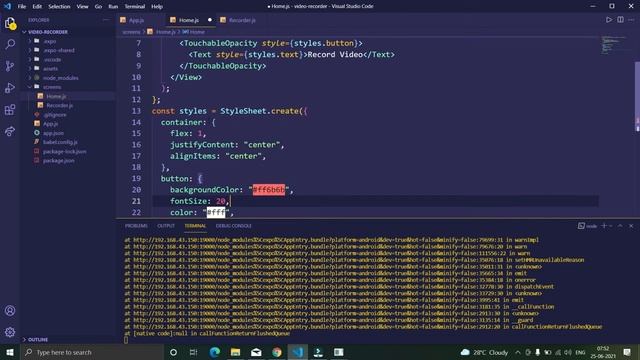
Task: Click inside the Type here to search box
Action: [x=92, y=352]
